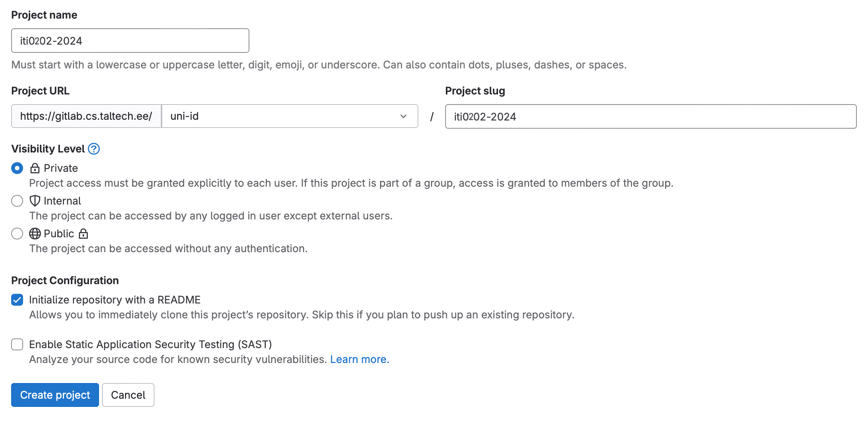Click the shield icon beside Internal
Viewport: 868px width, 421px height.
click(35, 201)
